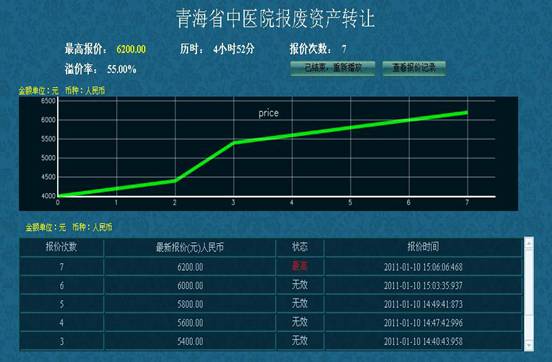
Task: Click the 报价次数 column header
Action: click(x=61, y=247)
